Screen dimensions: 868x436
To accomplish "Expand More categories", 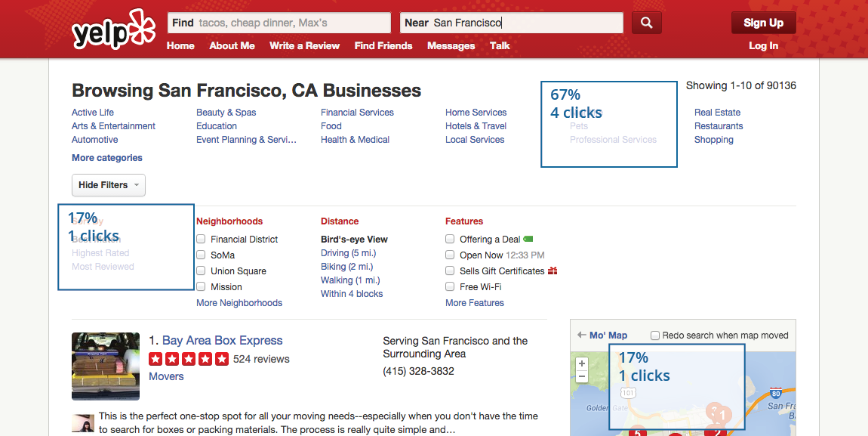I will pyautogui.click(x=107, y=158).
